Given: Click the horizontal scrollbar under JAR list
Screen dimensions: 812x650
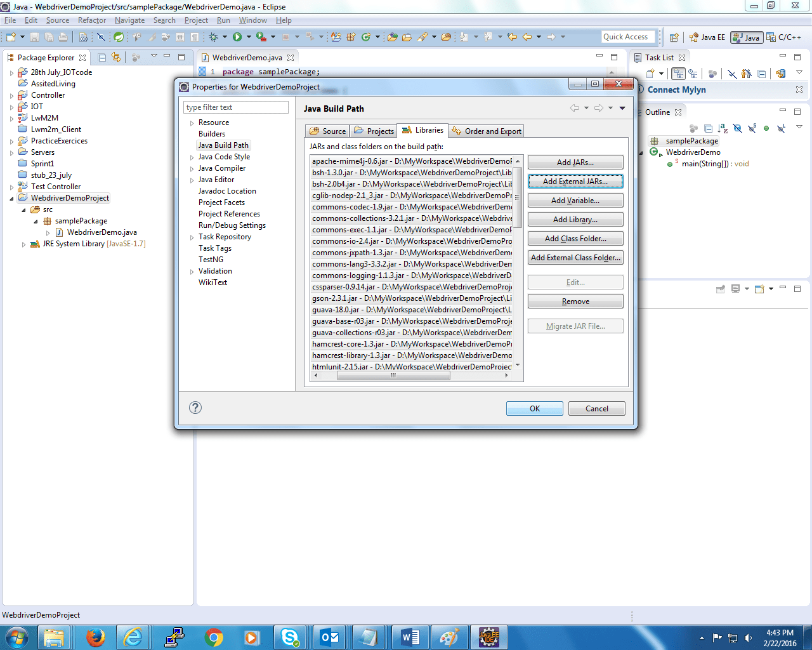Looking at the screenshot, I should click(x=393, y=375).
